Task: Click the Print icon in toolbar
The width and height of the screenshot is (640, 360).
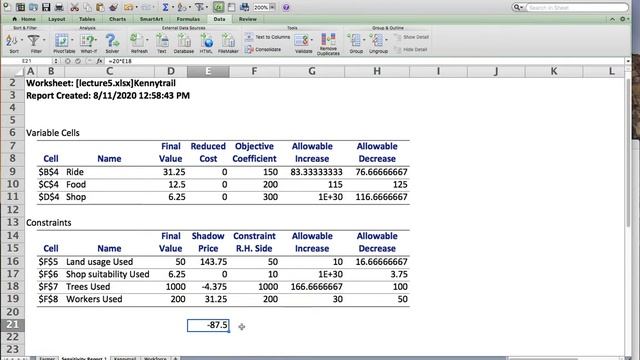Action: pos(59,7)
